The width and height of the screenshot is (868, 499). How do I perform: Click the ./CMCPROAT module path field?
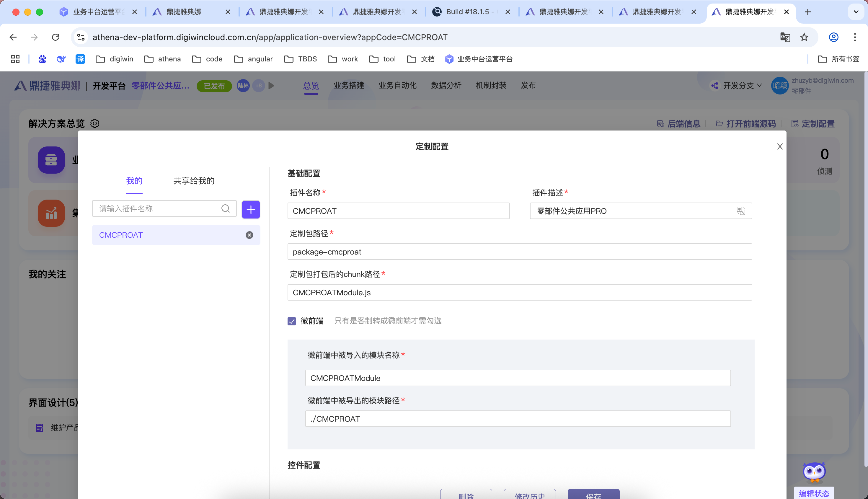tap(518, 419)
